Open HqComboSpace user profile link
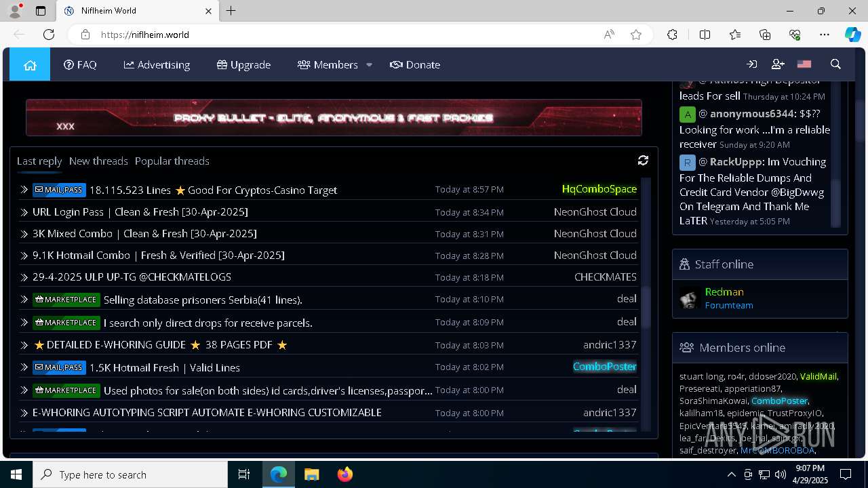This screenshot has height=488, width=868. click(599, 189)
